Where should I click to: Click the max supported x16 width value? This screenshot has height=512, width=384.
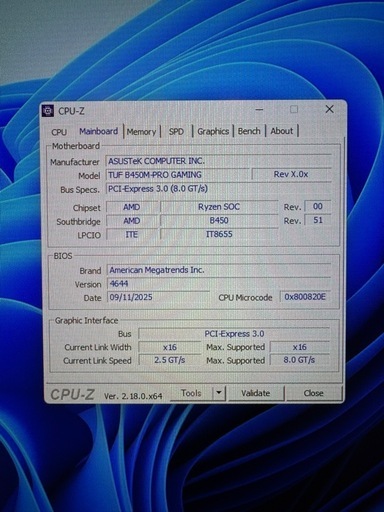point(299,347)
